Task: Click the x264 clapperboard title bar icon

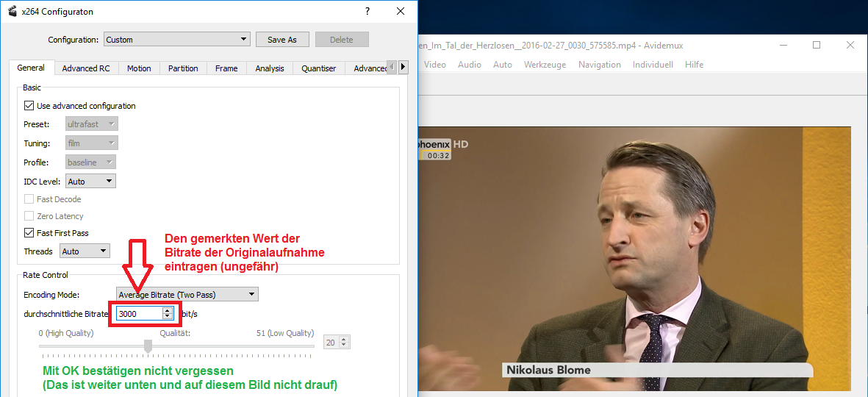Action: (x=12, y=12)
